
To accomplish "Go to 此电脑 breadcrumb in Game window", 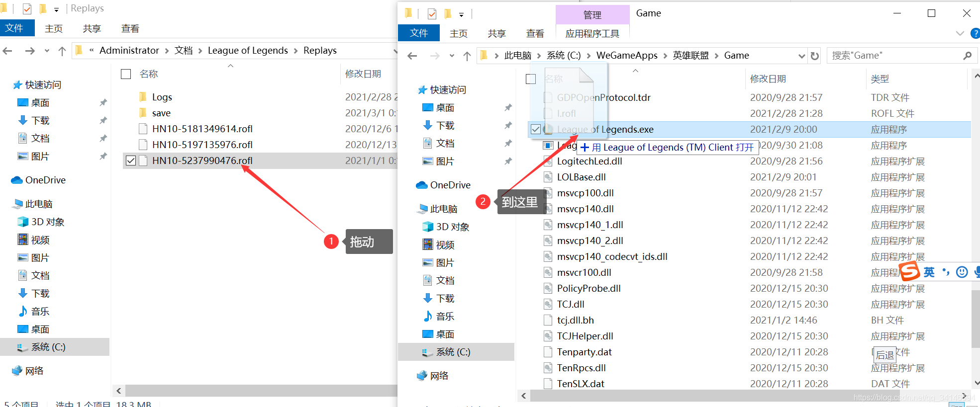I will 518,55.
